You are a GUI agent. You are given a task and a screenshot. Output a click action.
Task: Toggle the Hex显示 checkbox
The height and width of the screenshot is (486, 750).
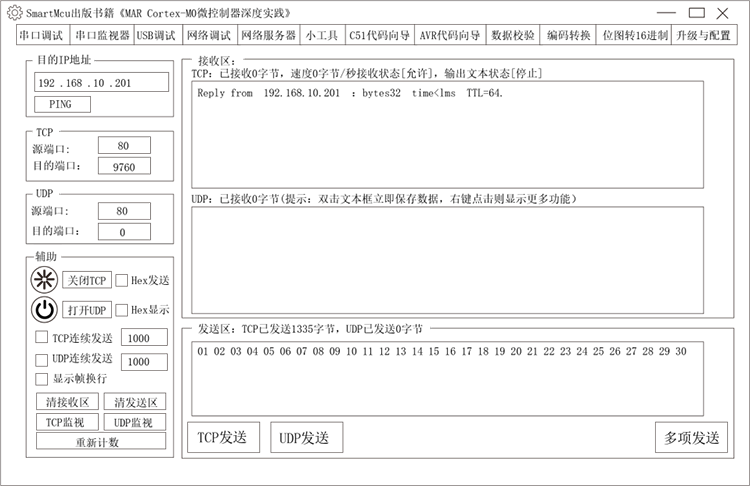[x=122, y=310]
